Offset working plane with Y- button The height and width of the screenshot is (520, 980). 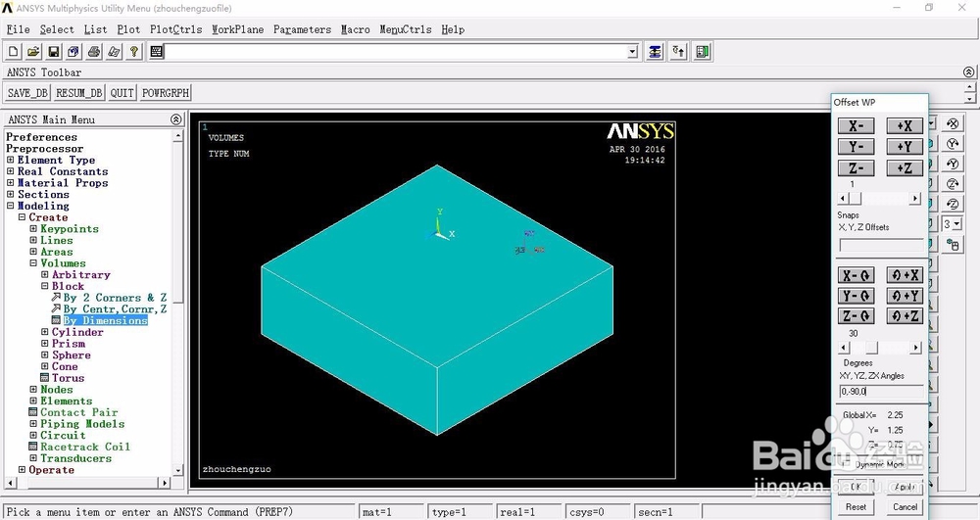point(856,147)
